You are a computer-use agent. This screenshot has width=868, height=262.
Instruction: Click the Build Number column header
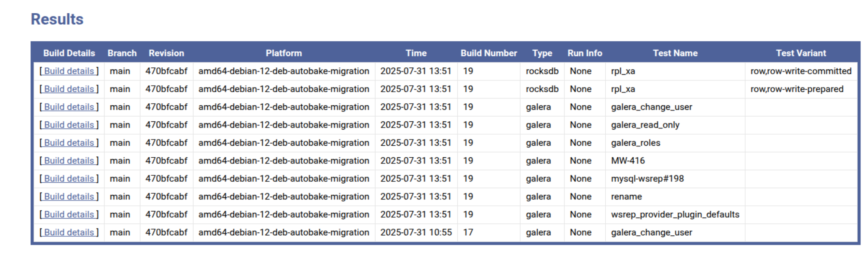pyautogui.click(x=489, y=53)
